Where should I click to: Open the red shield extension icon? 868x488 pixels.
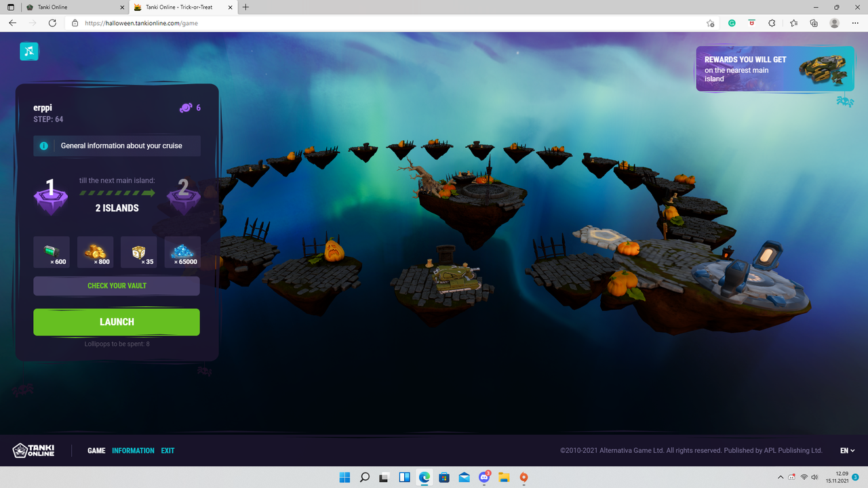(751, 23)
